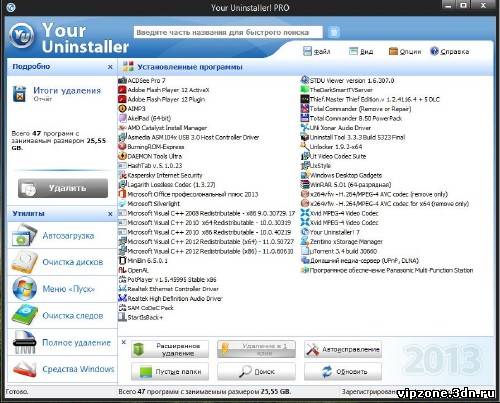The image size is (500, 403).
Task: Open the Полное удаление shredder icon
Action: (24, 342)
